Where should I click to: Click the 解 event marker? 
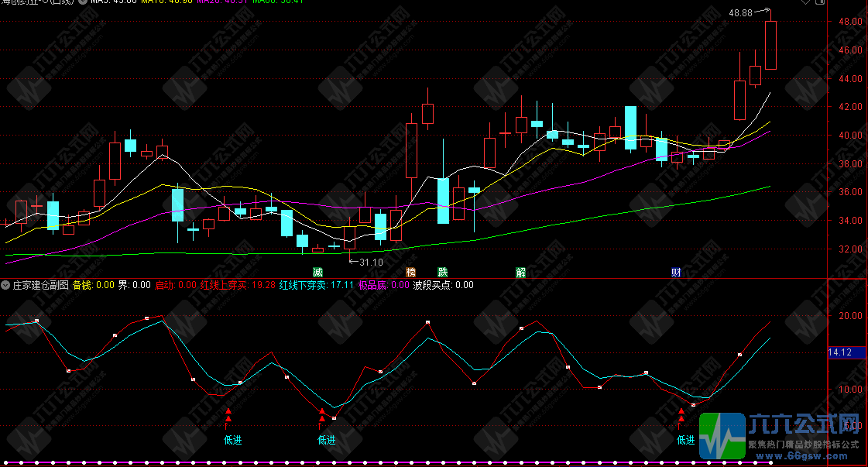coord(521,273)
